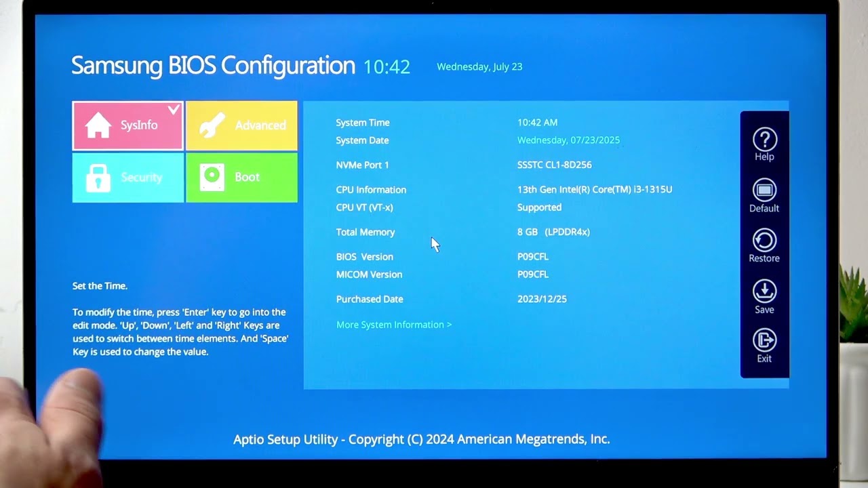Click the Restore circular arrow icon
The height and width of the screenshot is (488, 868).
tap(764, 241)
